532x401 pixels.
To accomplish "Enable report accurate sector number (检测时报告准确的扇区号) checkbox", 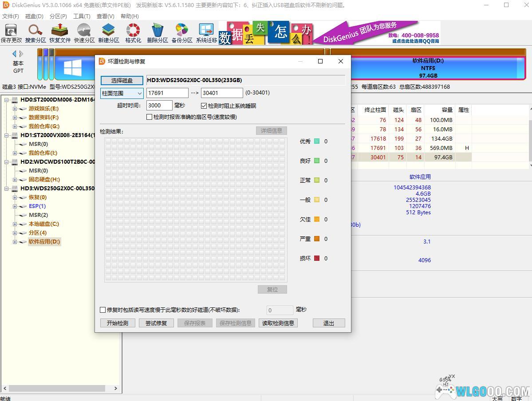I will tap(150, 117).
